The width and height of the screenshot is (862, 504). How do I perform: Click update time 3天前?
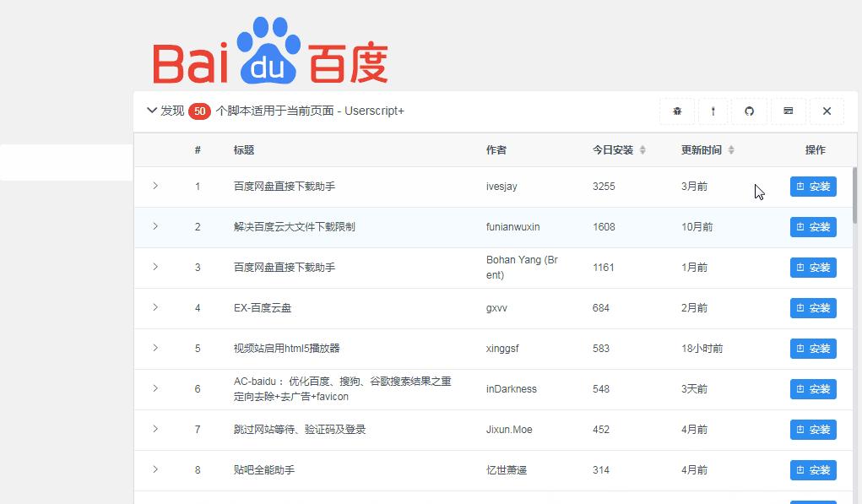(694, 389)
